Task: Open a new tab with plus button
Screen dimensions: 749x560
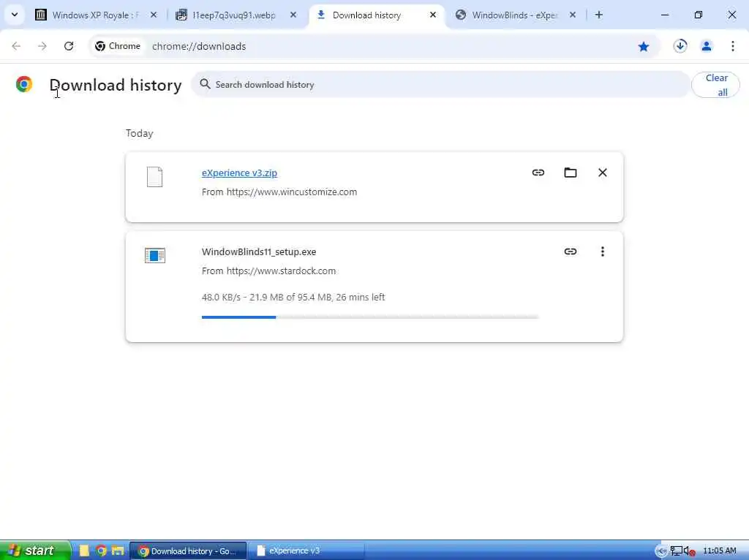Action: click(x=598, y=15)
